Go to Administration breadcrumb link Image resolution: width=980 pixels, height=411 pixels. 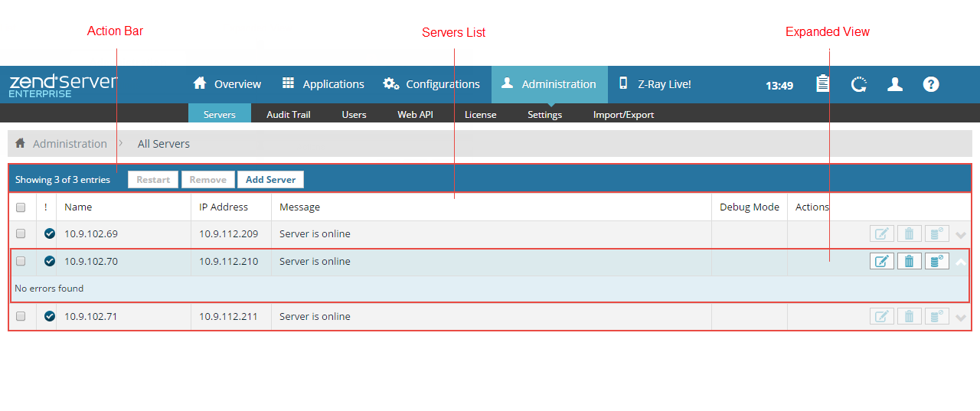tap(70, 144)
